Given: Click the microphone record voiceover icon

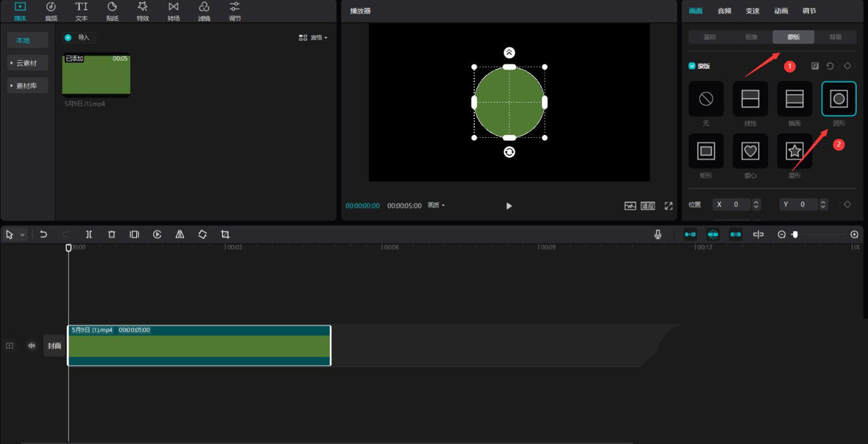Looking at the screenshot, I should 658,234.
